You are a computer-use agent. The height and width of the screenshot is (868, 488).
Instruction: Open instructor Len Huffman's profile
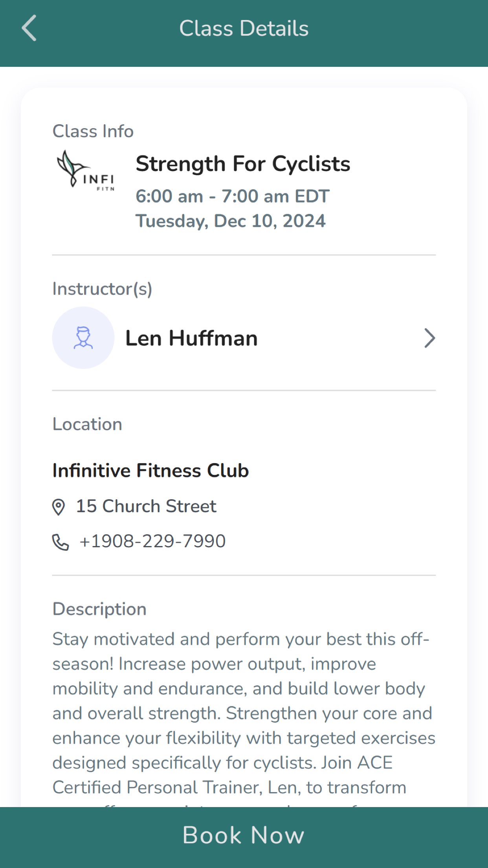(x=191, y=338)
